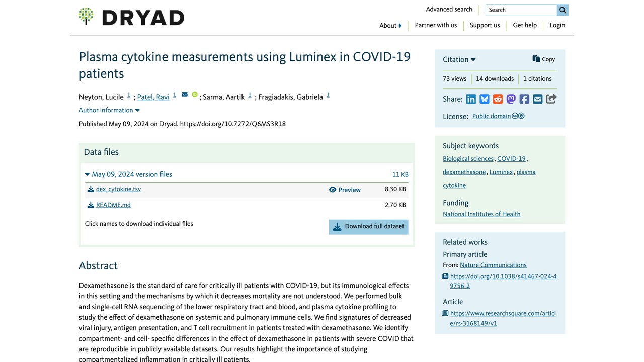Share on LinkedIn
This screenshot has height=362, width=644.
pyautogui.click(x=471, y=99)
